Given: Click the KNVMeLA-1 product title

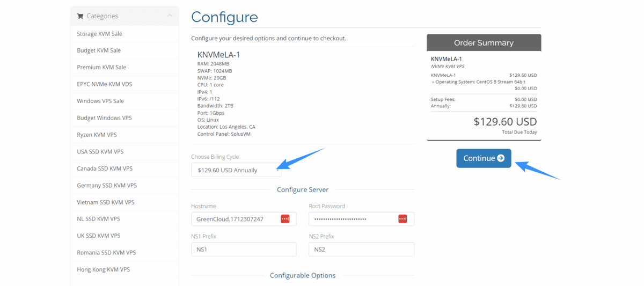Looking at the screenshot, I should point(218,55).
